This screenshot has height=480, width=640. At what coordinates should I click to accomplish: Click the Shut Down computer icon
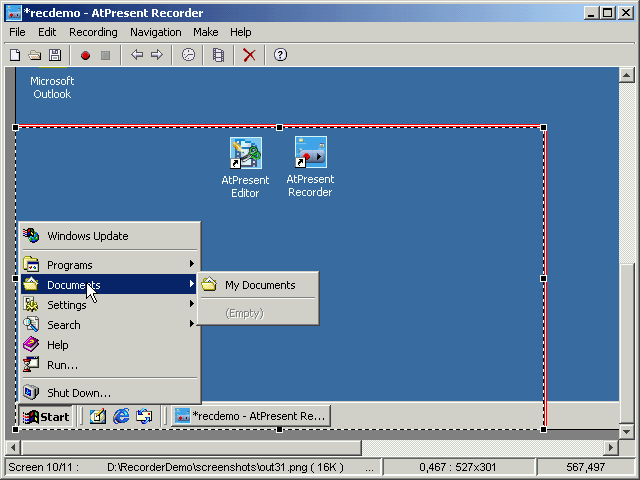click(x=31, y=392)
